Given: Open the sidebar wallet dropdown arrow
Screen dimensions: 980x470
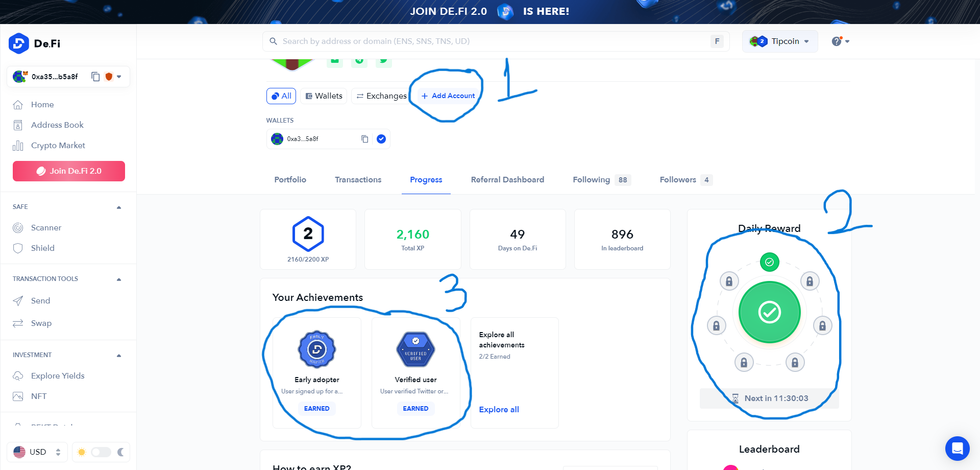Looking at the screenshot, I should (119, 77).
